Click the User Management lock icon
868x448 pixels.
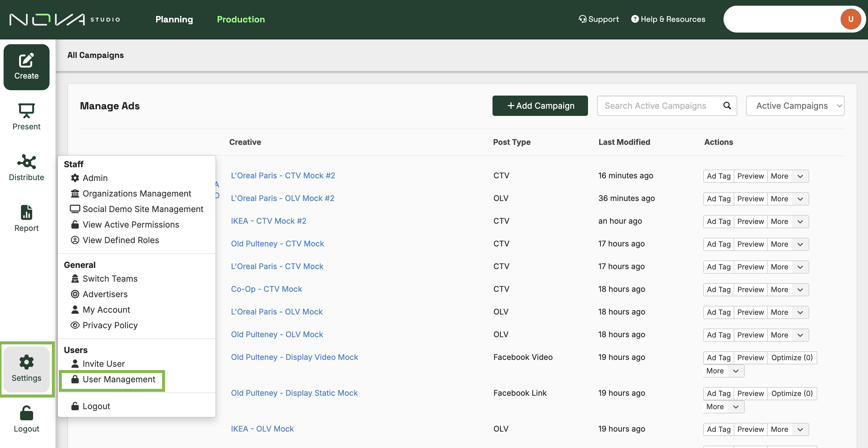click(75, 379)
